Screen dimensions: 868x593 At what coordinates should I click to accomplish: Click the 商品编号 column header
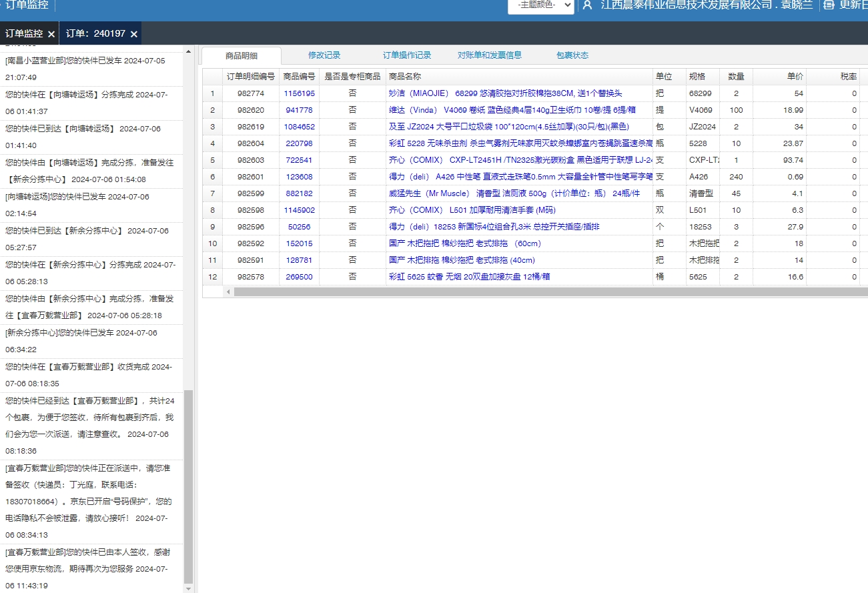(299, 77)
